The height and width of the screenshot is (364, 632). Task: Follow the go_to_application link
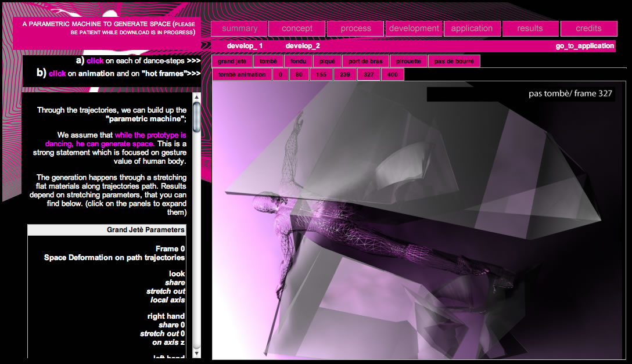pyautogui.click(x=584, y=46)
